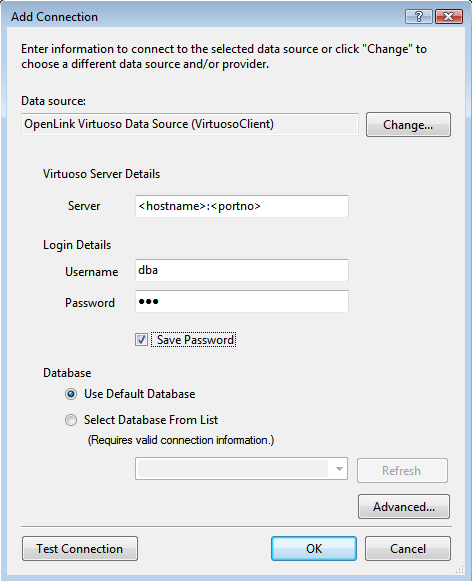Click the Save Password label
This screenshot has width=472, height=581.
click(x=195, y=340)
